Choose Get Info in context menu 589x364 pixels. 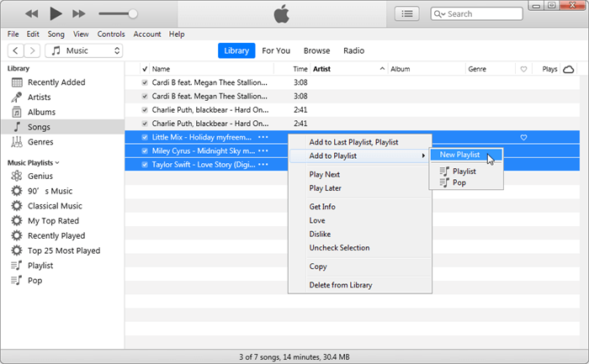coord(360,207)
